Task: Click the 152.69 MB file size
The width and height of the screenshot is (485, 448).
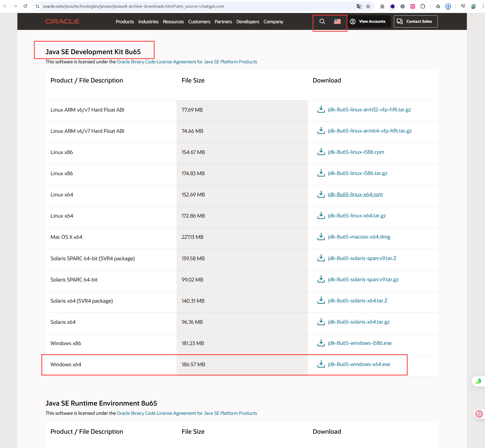Action: [x=193, y=195]
